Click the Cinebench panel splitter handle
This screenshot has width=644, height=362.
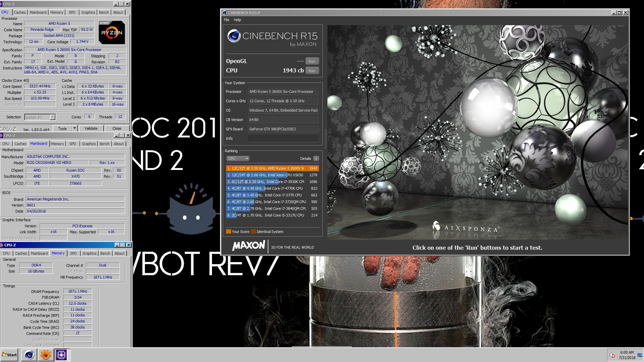[325, 139]
